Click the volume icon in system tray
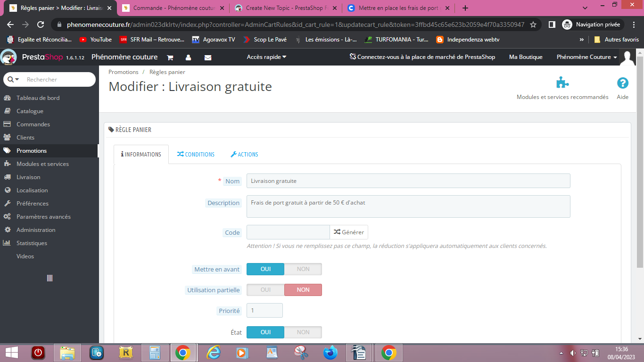This screenshot has height=362, width=644. point(573,353)
